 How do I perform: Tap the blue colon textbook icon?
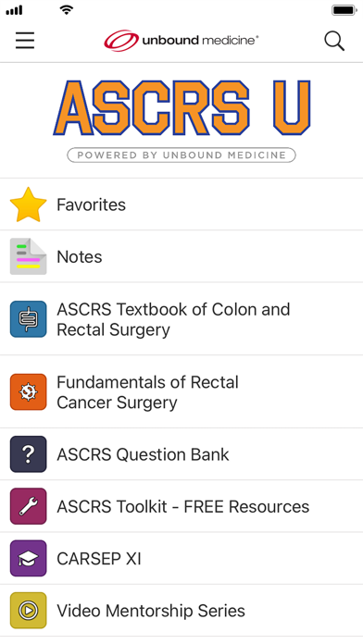coord(29,319)
